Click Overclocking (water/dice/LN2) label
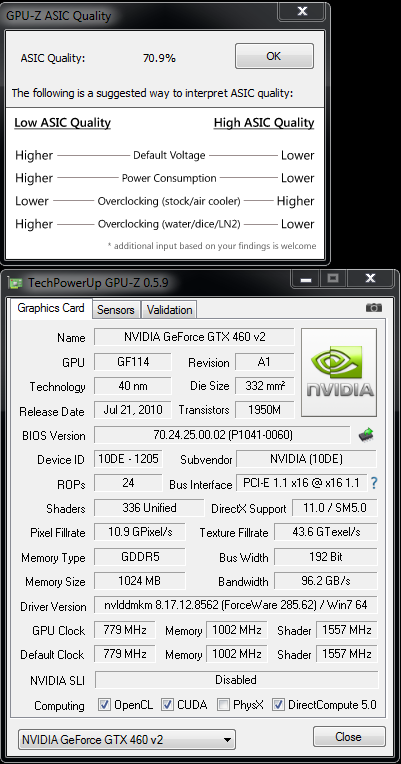 [x=169, y=224]
